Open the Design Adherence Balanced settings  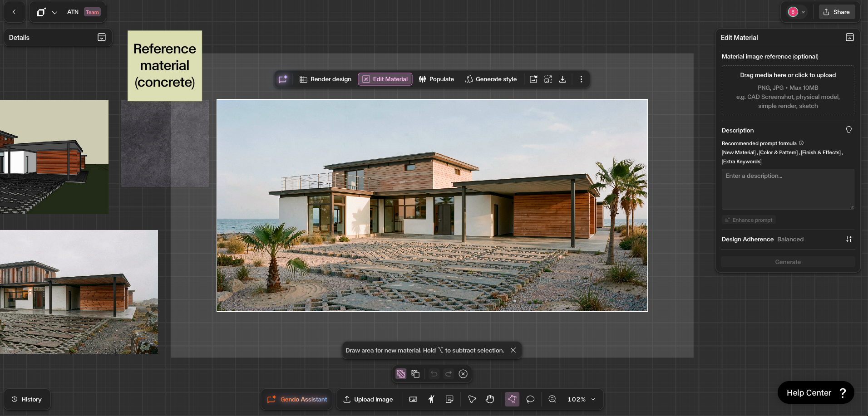(x=848, y=239)
